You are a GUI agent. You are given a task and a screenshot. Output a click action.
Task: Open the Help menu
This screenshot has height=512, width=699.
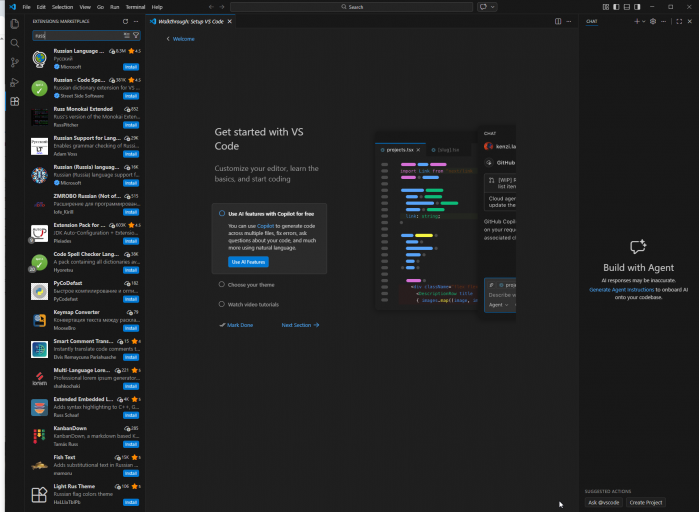(x=157, y=7)
